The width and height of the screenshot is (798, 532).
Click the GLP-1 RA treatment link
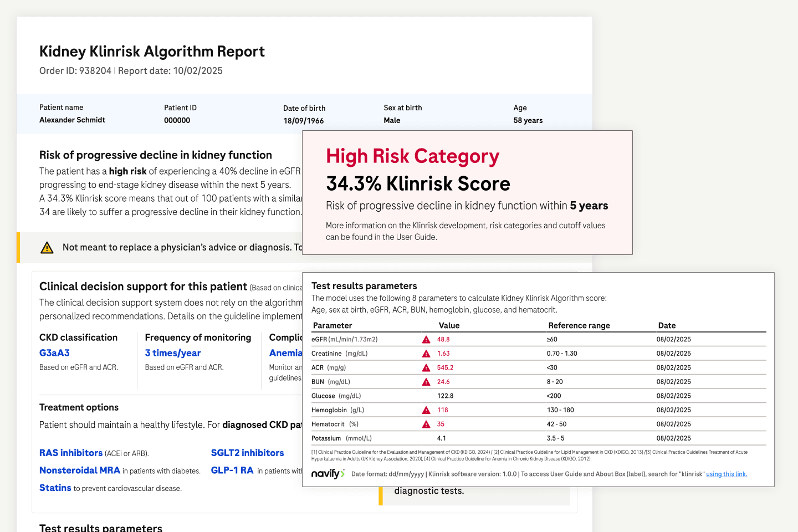coord(232,470)
